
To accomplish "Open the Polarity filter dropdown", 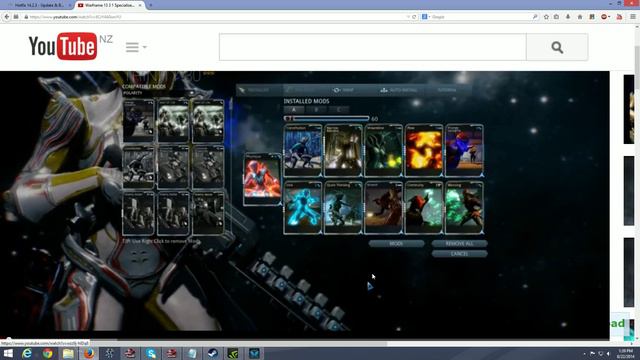I will coord(159,93).
